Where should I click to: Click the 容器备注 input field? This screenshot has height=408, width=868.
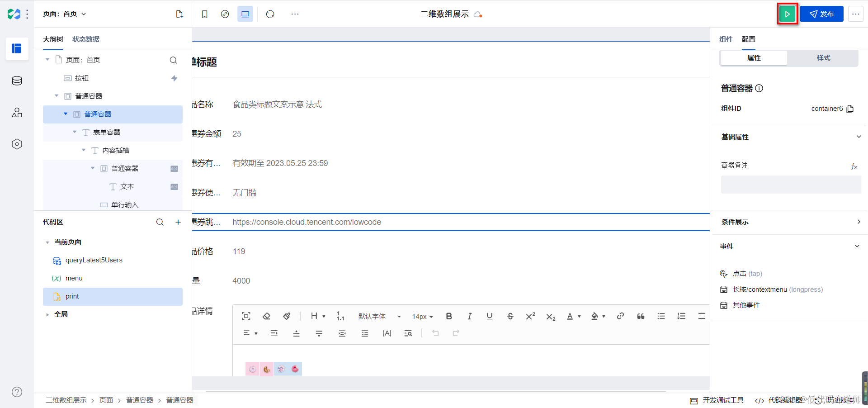coord(791,185)
